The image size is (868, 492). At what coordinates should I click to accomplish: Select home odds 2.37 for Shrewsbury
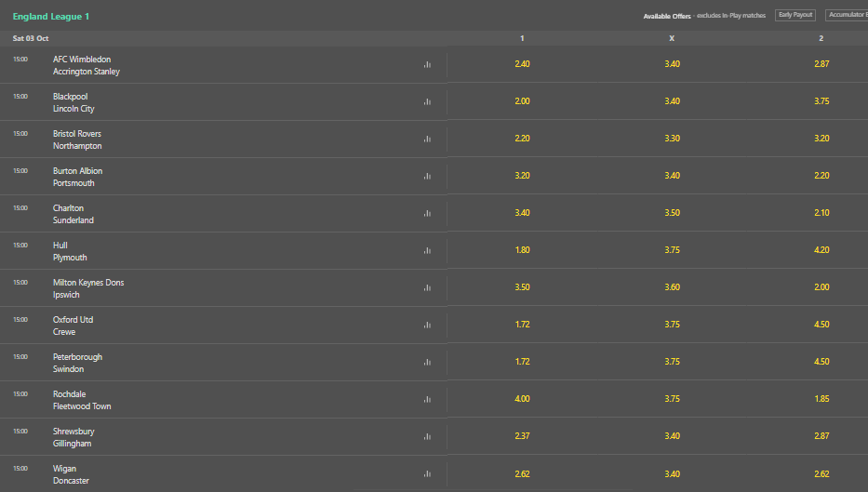522,436
